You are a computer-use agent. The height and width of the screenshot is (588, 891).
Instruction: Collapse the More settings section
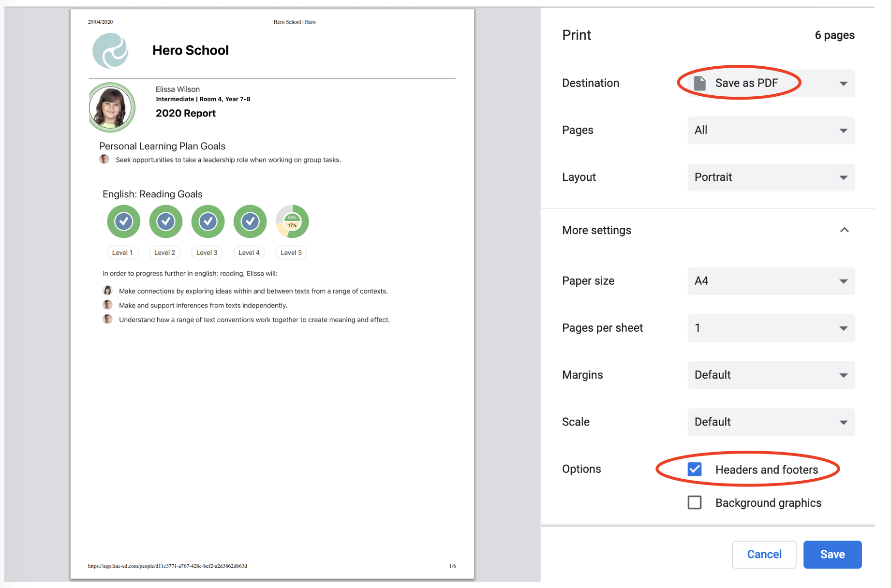pyautogui.click(x=844, y=230)
